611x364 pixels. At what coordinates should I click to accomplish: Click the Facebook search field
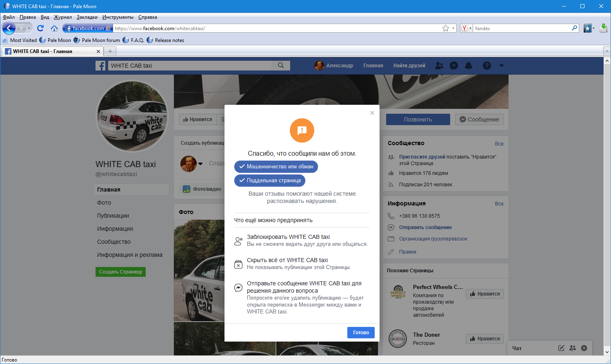tap(190, 66)
